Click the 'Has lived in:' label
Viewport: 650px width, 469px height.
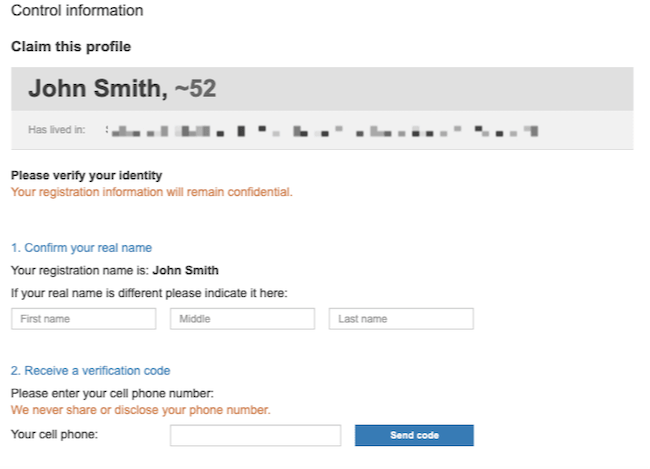(57, 130)
